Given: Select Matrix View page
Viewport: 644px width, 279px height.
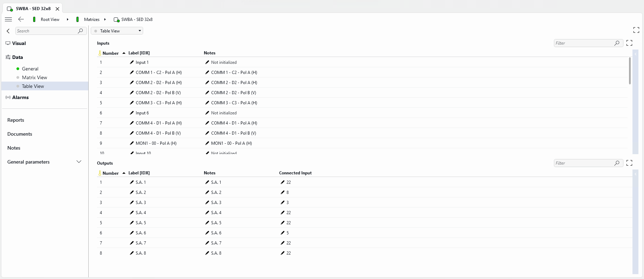Looking at the screenshot, I should [35, 77].
